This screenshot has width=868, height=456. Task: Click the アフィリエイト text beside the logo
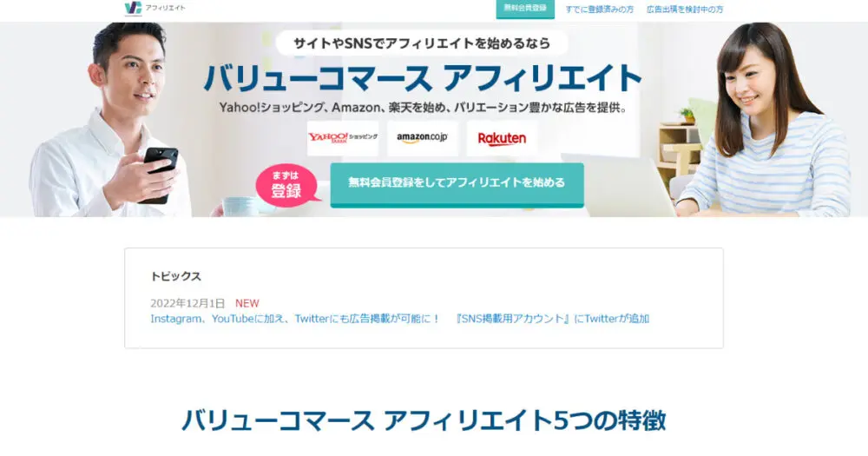[x=166, y=8]
